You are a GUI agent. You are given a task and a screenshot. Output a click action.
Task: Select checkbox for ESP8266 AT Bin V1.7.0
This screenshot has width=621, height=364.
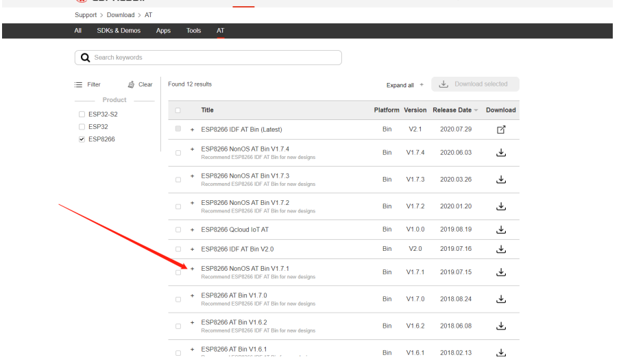coord(178,300)
